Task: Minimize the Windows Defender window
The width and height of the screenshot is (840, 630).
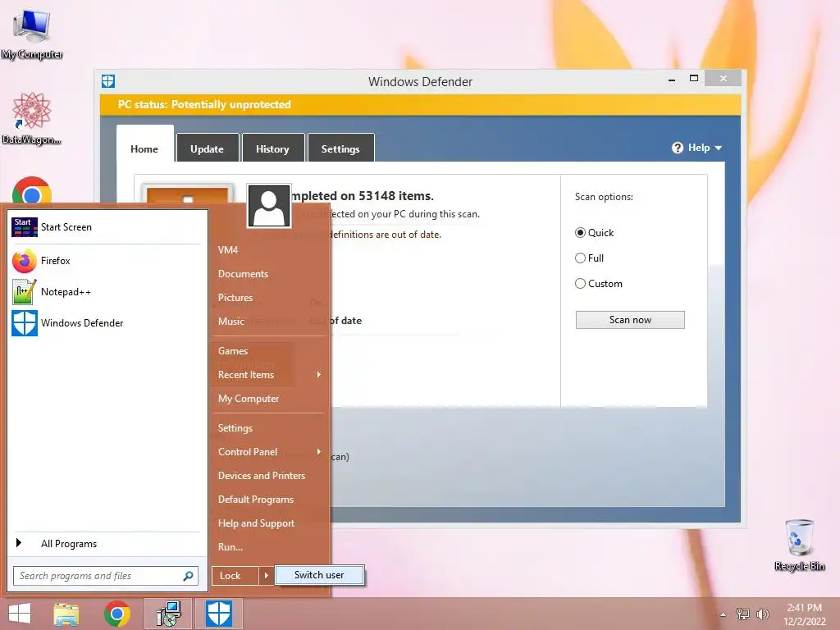Action: (672, 80)
